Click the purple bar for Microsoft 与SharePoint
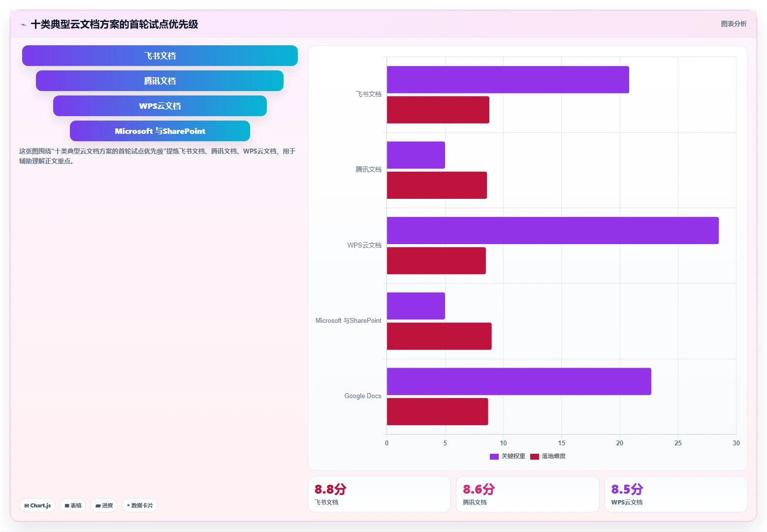 click(x=416, y=306)
